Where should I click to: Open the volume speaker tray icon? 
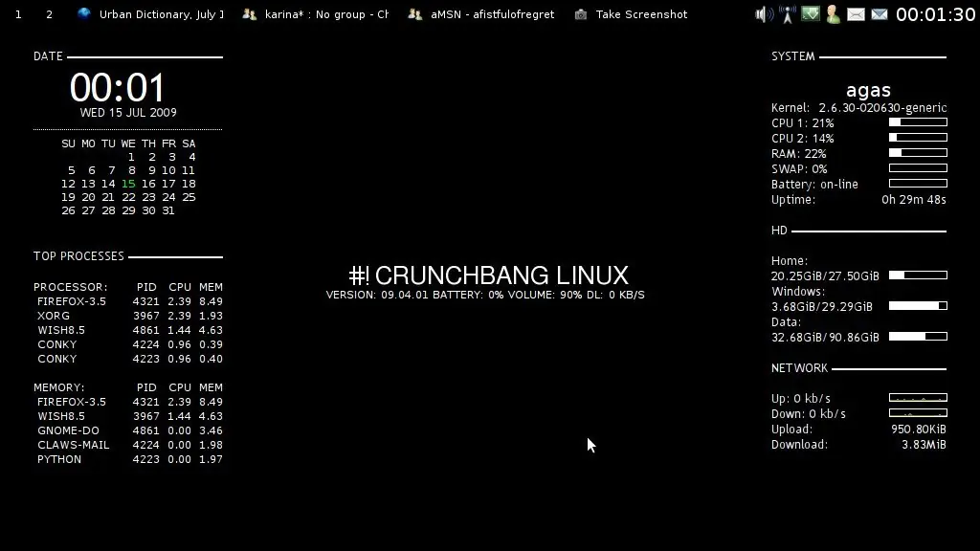pyautogui.click(x=764, y=14)
